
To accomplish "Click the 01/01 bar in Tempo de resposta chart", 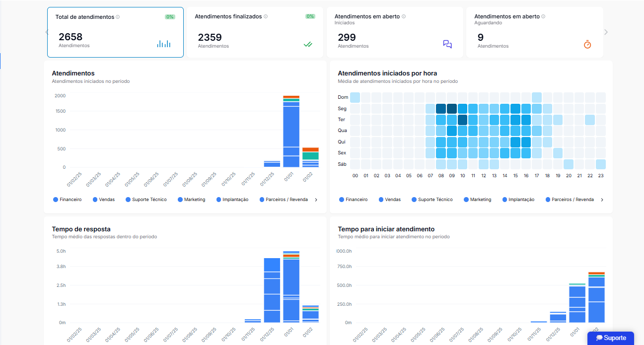I will (x=291, y=287).
